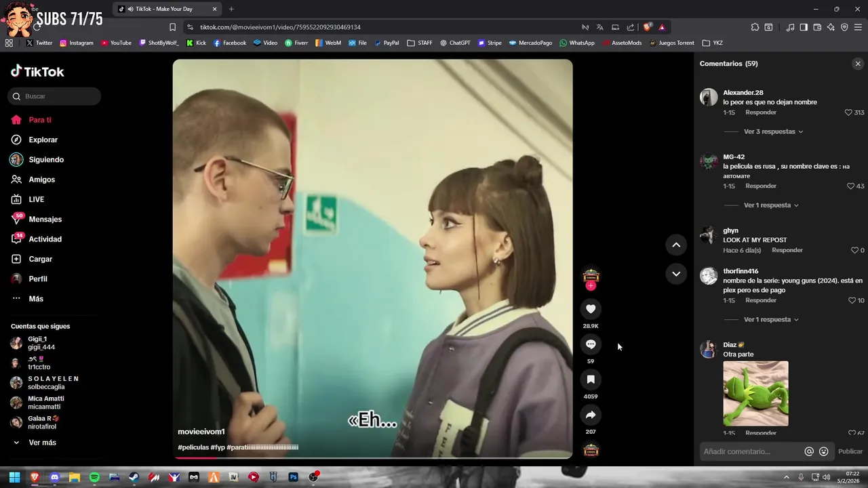This screenshot has height=488, width=868.
Task: Like thorfinn416's comment
Action: coord(852,300)
